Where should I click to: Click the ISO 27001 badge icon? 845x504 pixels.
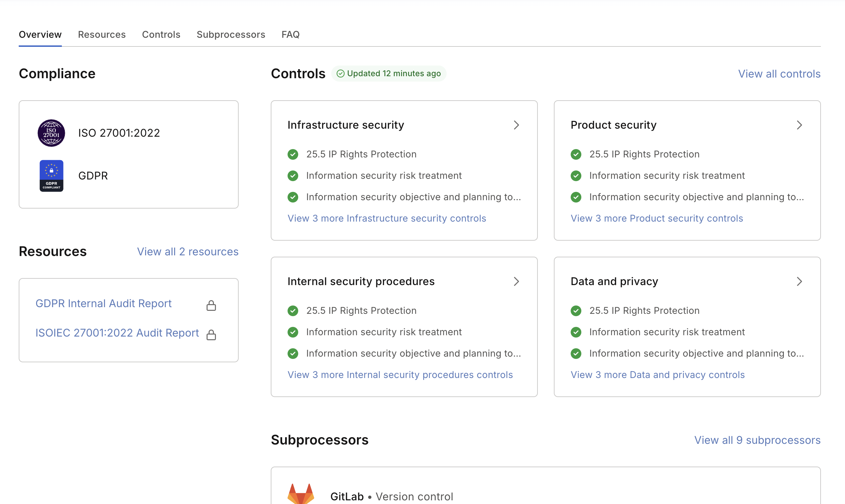click(51, 133)
